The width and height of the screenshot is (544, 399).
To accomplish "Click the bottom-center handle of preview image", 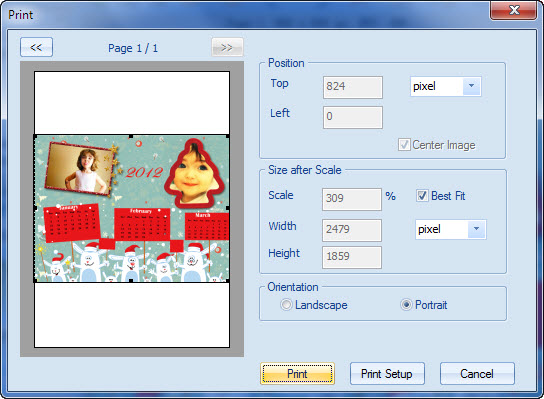I will tap(131, 280).
